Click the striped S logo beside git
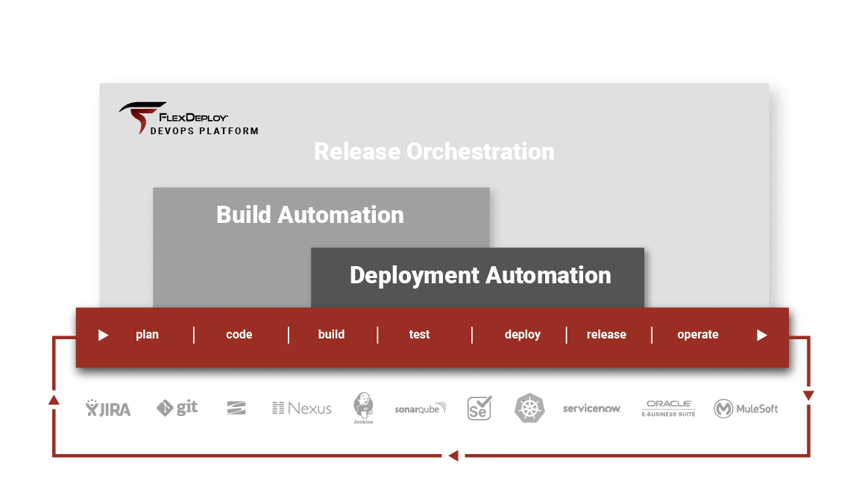 click(236, 408)
